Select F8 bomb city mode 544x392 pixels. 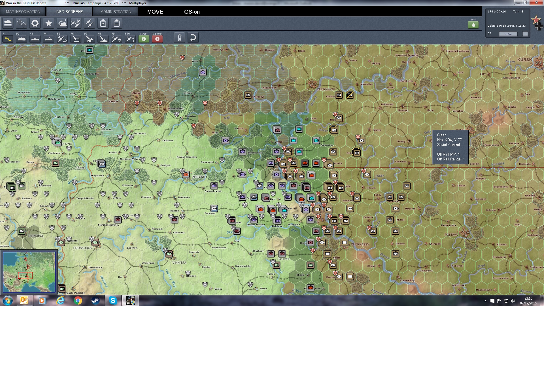(x=103, y=39)
